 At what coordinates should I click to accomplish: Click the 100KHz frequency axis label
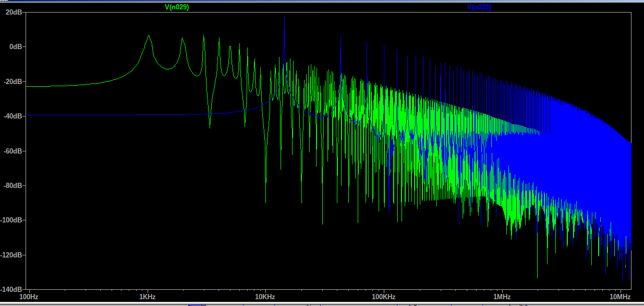click(x=383, y=297)
